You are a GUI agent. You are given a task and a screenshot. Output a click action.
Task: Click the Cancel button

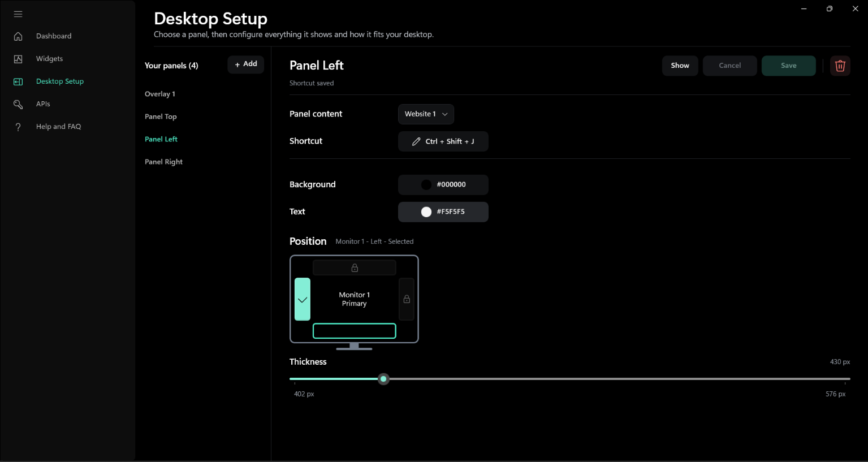click(730, 66)
